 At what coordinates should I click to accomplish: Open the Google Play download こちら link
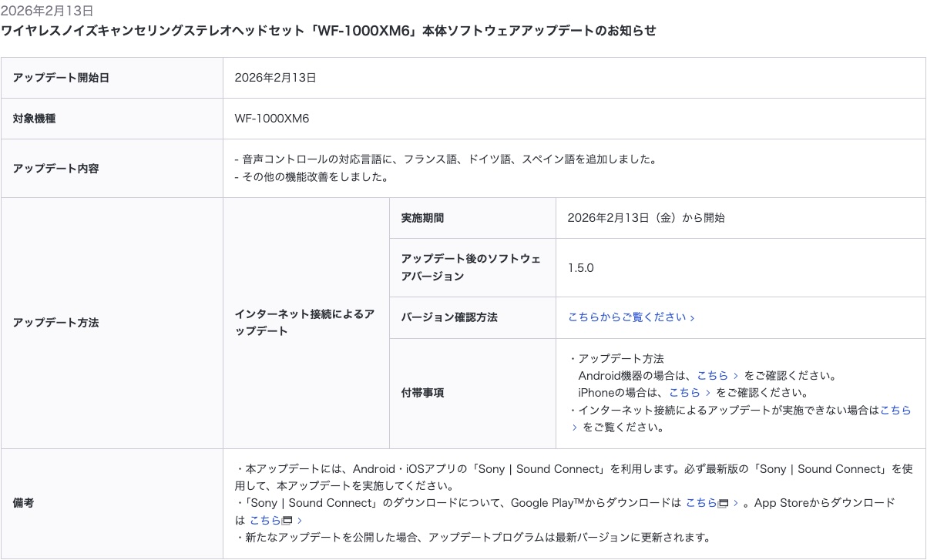click(x=701, y=503)
